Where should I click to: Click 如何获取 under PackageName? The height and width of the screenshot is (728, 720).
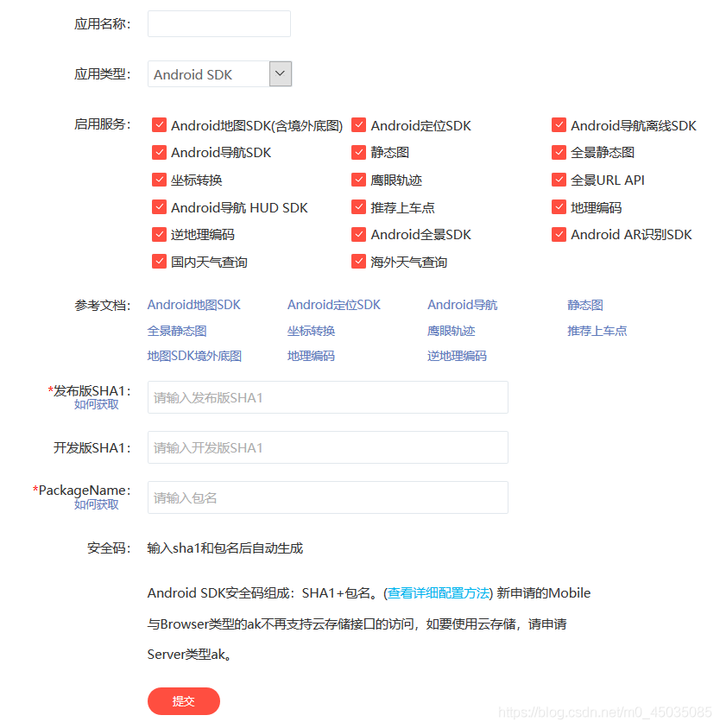click(97, 504)
